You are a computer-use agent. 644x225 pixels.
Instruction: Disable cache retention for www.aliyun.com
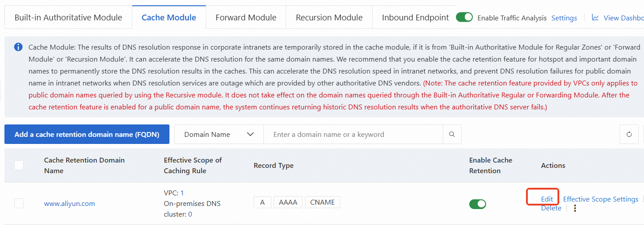coord(477,204)
